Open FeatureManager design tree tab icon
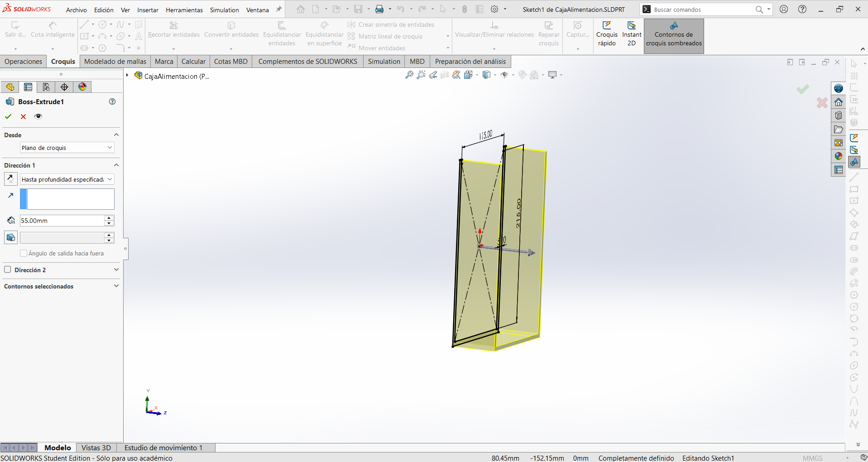 (x=10, y=87)
